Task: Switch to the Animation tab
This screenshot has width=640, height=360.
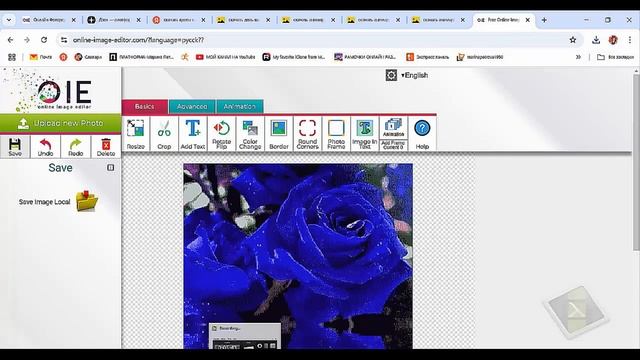Action: pos(240,107)
